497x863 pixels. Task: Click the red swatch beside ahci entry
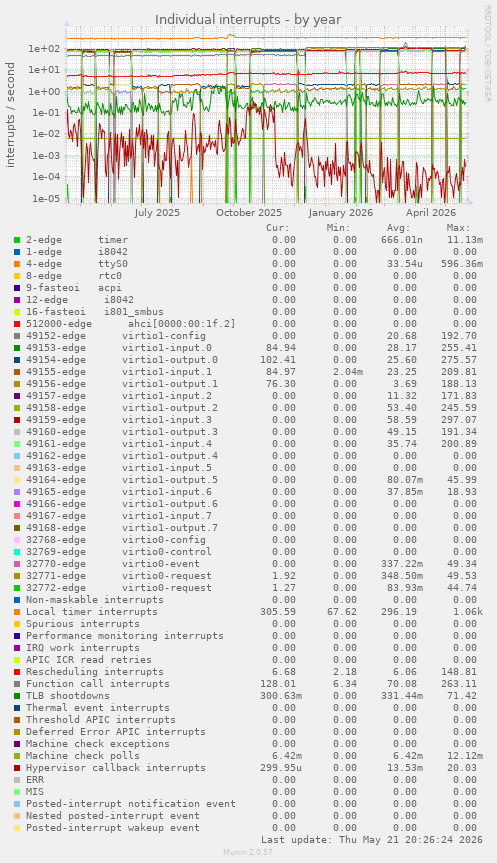click(x=17, y=324)
